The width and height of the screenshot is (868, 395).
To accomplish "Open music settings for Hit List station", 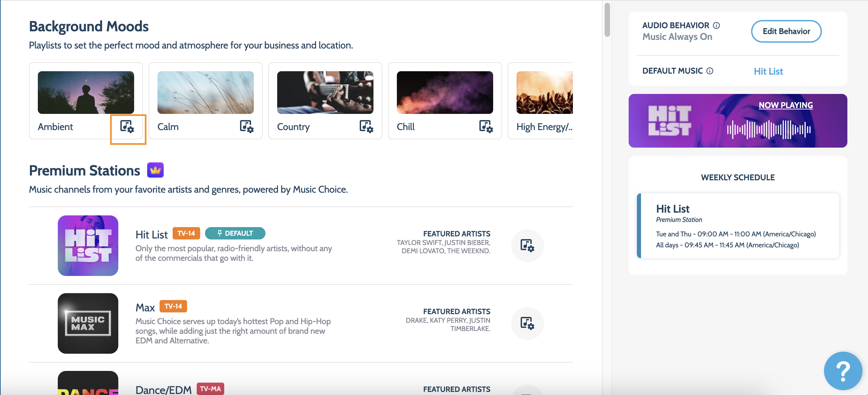I will 527,246.
